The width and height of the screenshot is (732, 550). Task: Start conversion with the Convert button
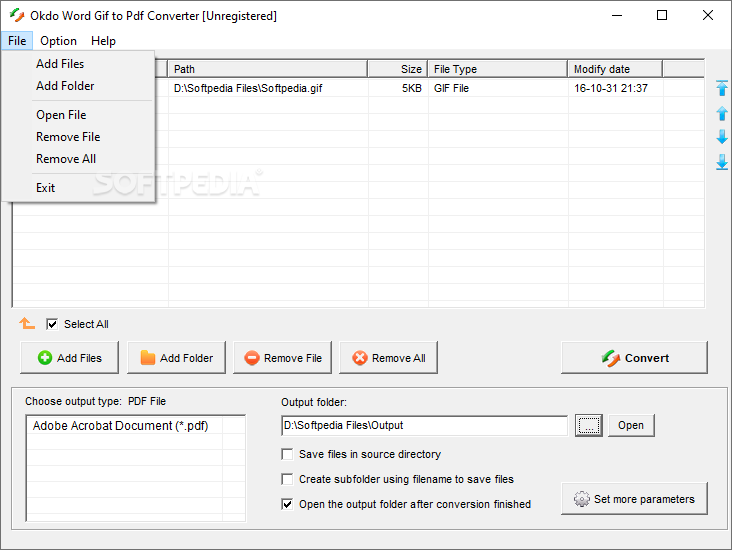[634, 358]
